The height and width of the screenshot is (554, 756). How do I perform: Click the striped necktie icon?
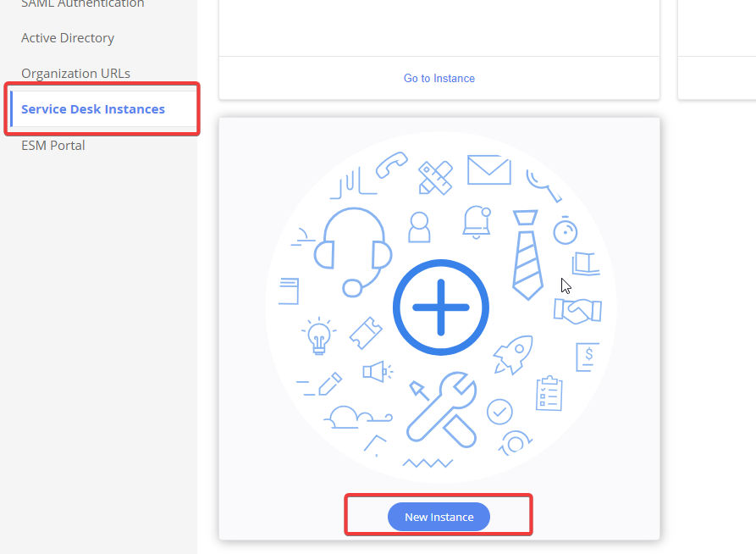[527, 255]
